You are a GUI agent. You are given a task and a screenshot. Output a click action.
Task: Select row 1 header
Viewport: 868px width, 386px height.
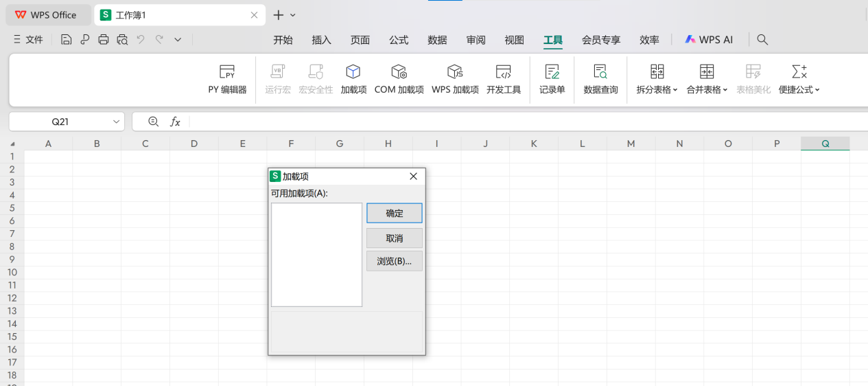[12, 157]
